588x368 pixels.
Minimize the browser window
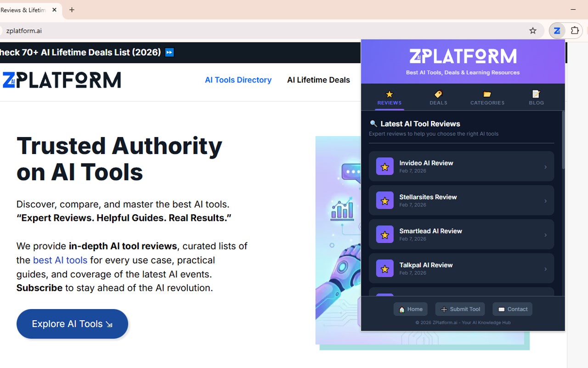click(x=573, y=10)
